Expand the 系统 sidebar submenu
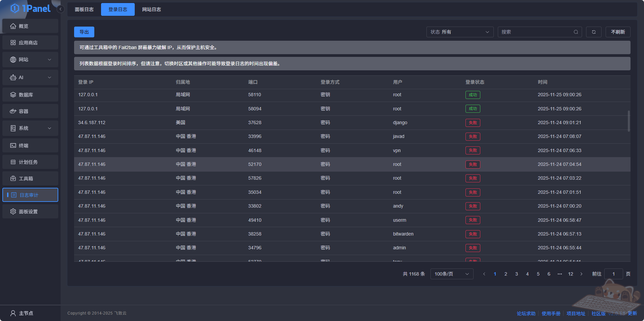This screenshot has height=321, width=644. click(x=30, y=128)
